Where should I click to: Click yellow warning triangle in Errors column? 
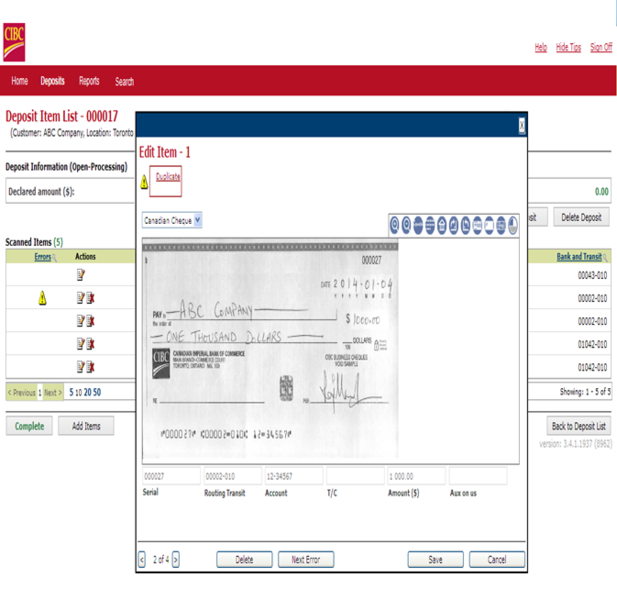[42, 298]
